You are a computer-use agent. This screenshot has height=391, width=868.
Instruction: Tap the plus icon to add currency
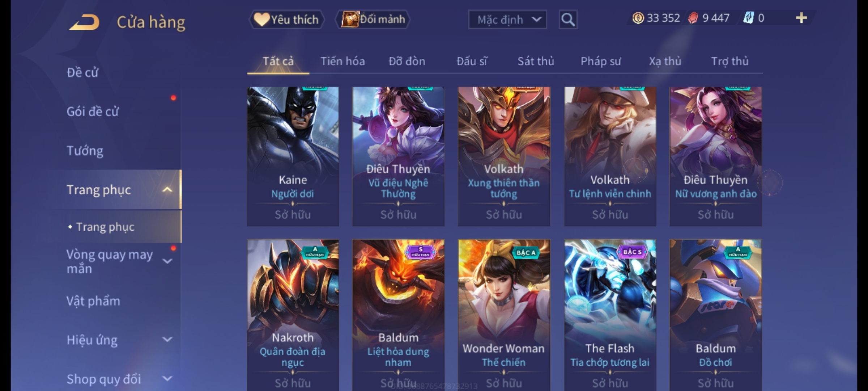point(801,18)
